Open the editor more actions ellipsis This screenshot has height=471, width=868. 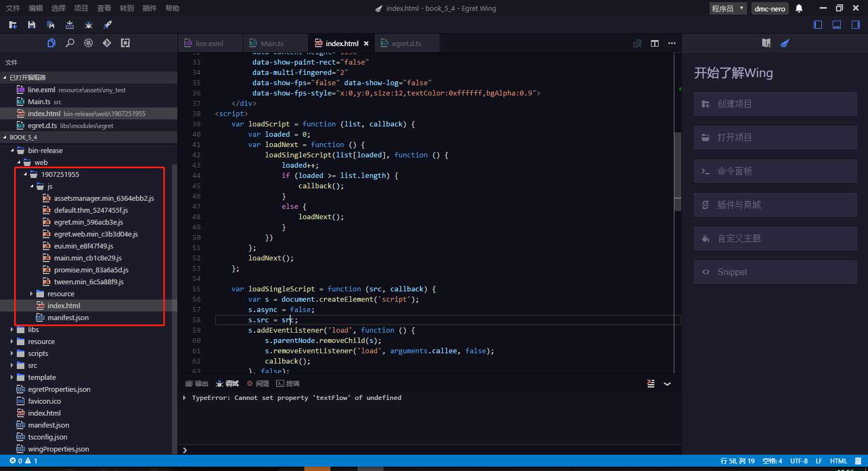(x=672, y=43)
